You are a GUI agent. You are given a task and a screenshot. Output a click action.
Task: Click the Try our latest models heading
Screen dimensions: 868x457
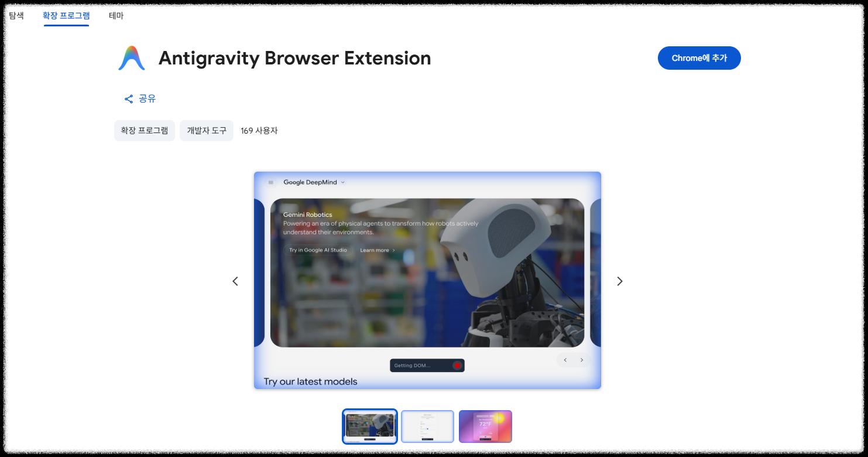pyautogui.click(x=310, y=381)
